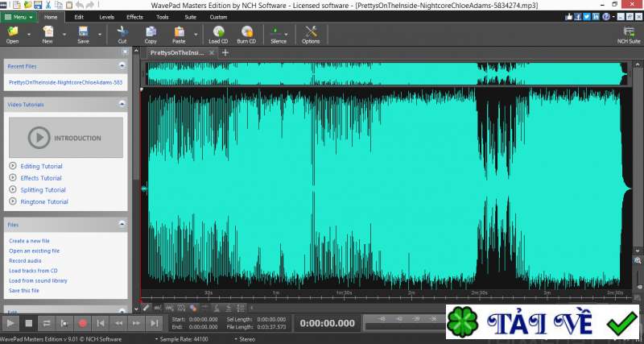Click the Introduction video thumbnail
The height and width of the screenshot is (344, 644).
66,138
